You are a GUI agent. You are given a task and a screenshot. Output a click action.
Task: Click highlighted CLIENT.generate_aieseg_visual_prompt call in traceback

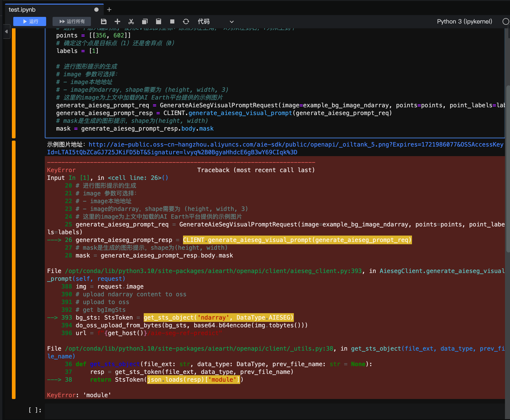297,240
